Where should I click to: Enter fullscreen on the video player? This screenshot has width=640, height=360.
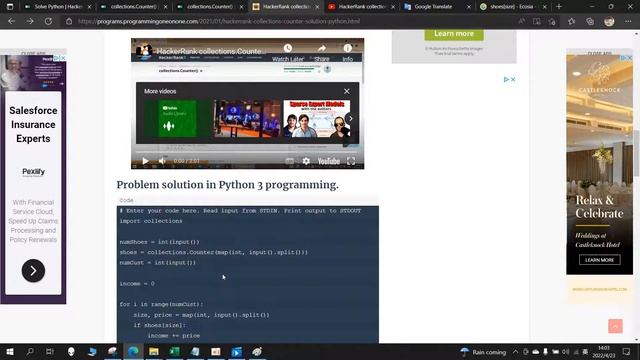pos(351,161)
